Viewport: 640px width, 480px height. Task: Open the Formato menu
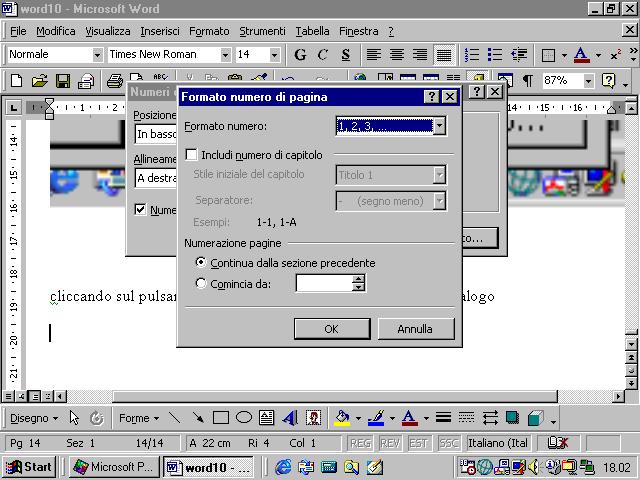[209, 31]
